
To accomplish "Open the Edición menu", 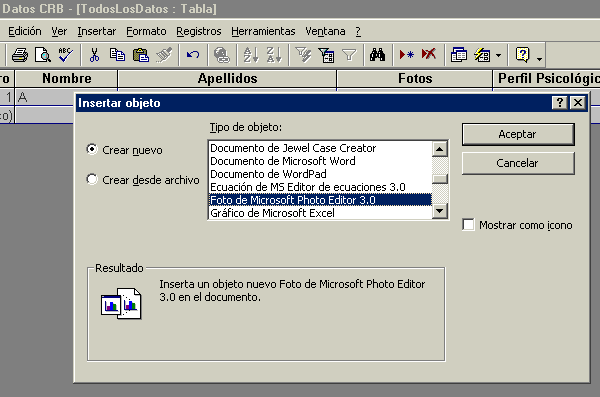I will click(25, 31).
